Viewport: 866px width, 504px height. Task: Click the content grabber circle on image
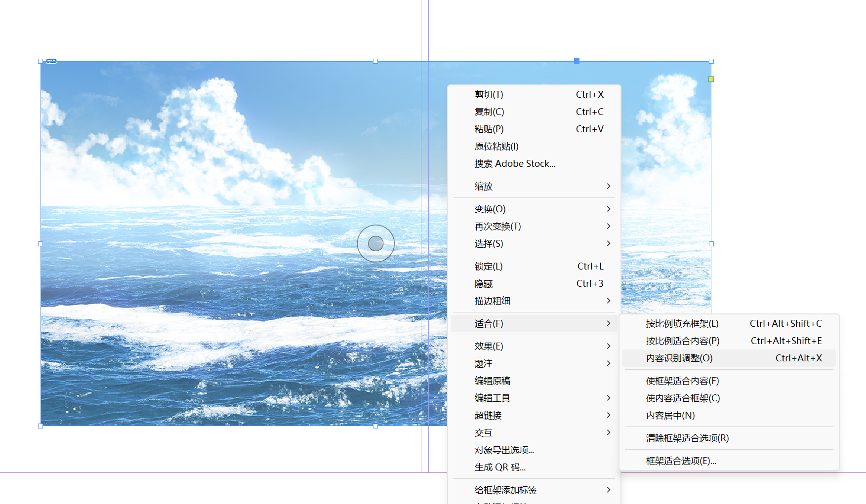[x=375, y=243]
